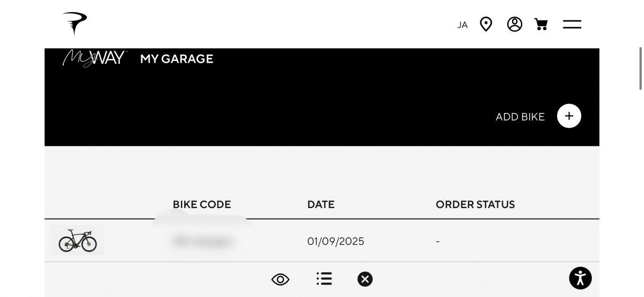Open the shopping cart
Viewport: 644px width, 297px height.
pyautogui.click(x=541, y=24)
